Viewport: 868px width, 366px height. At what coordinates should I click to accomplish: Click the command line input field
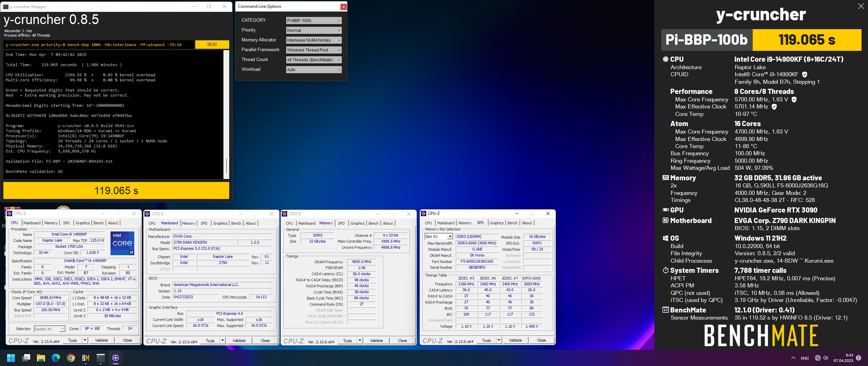[99, 44]
